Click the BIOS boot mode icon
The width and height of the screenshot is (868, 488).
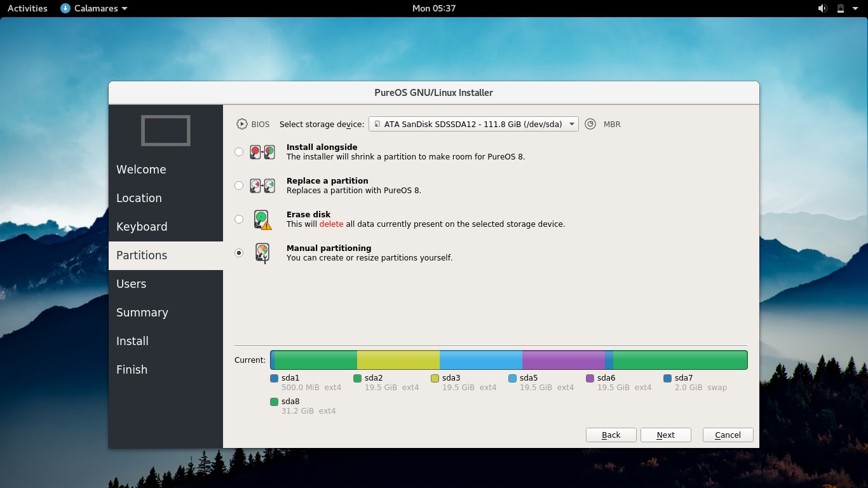point(242,124)
